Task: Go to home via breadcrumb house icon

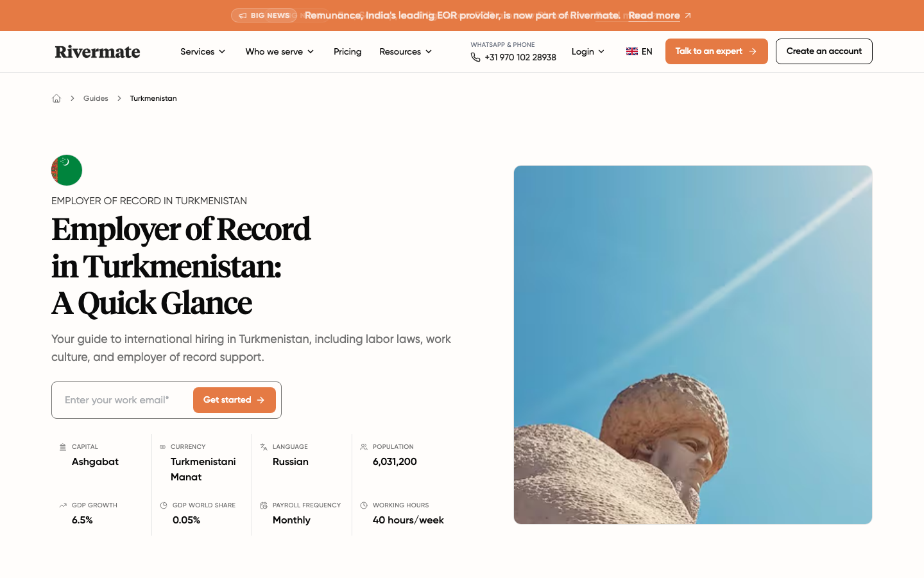Action: click(x=56, y=98)
